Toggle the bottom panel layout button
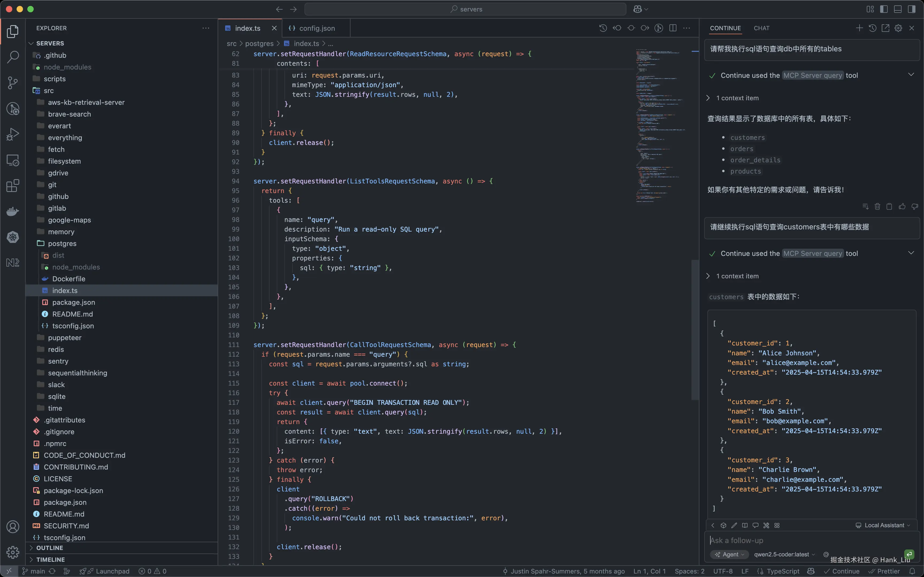Image resolution: width=924 pixels, height=577 pixels. click(x=898, y=9)
